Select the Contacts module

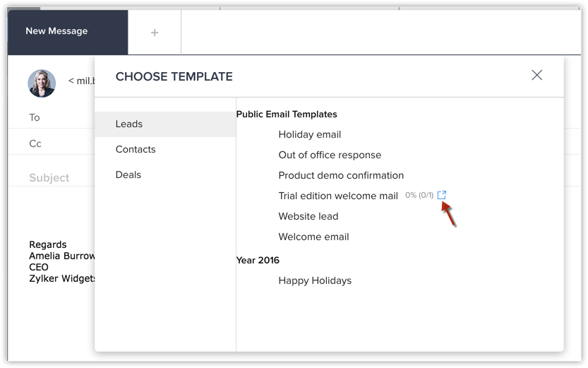[x=165, y=149]
